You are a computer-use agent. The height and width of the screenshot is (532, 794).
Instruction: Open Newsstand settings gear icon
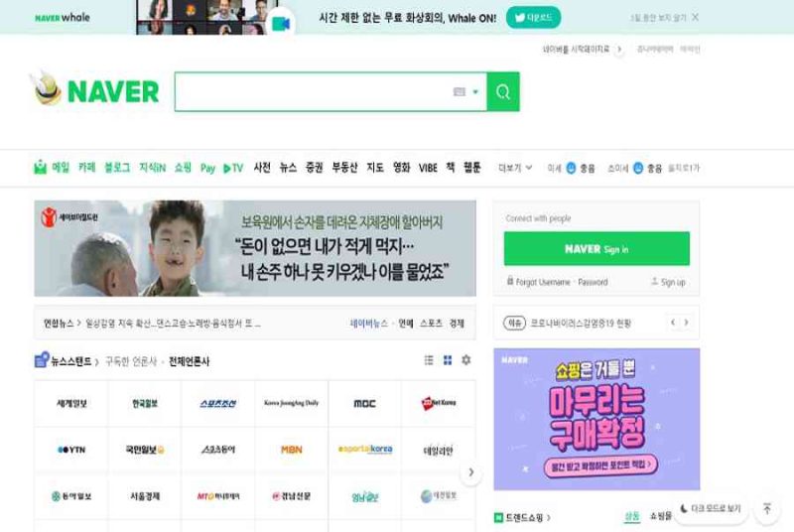point(466,360)
